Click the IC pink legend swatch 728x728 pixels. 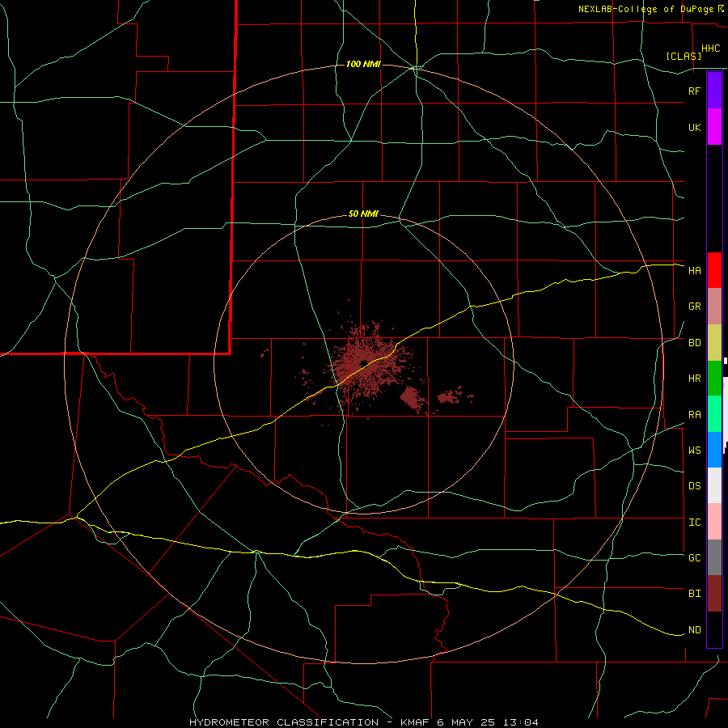click(714, 522)
